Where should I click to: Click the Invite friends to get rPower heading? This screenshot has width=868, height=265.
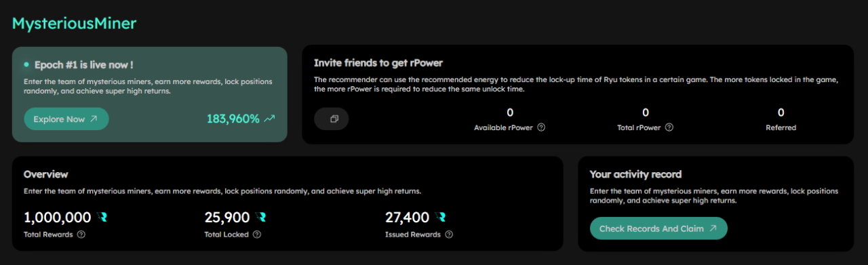(x=378, y=63)
